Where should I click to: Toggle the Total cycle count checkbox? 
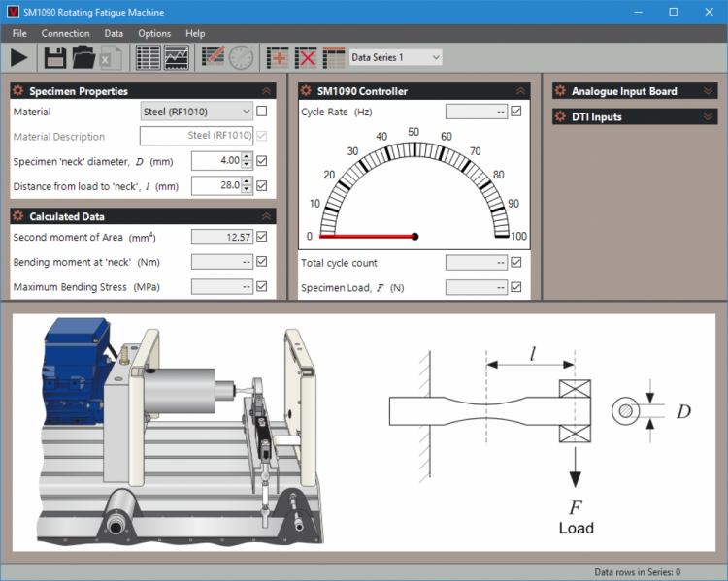[x=515, y=263]
